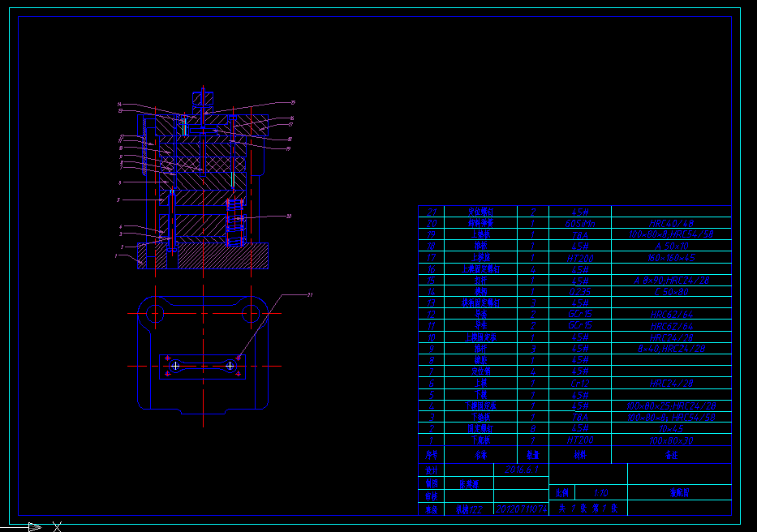Select the 2016.6.1 date text
This screenshot has width=757, height=532.
point(522,470)
